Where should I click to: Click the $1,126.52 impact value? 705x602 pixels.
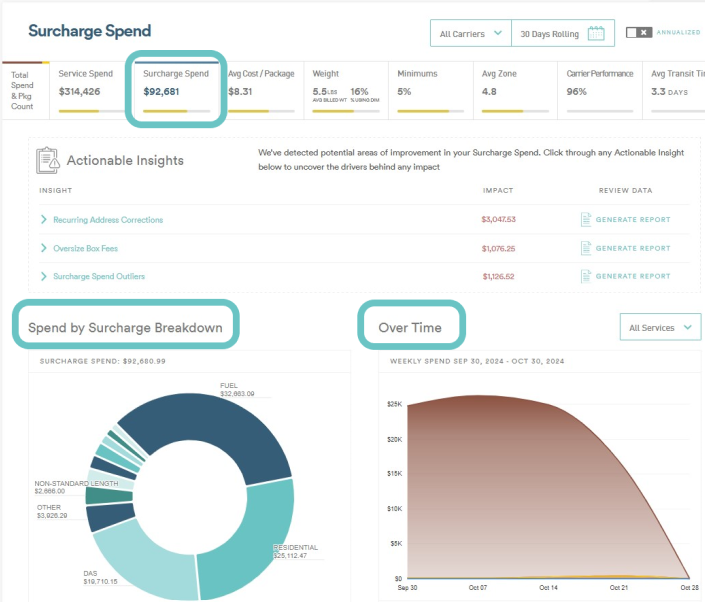click(x=498, y=276)
